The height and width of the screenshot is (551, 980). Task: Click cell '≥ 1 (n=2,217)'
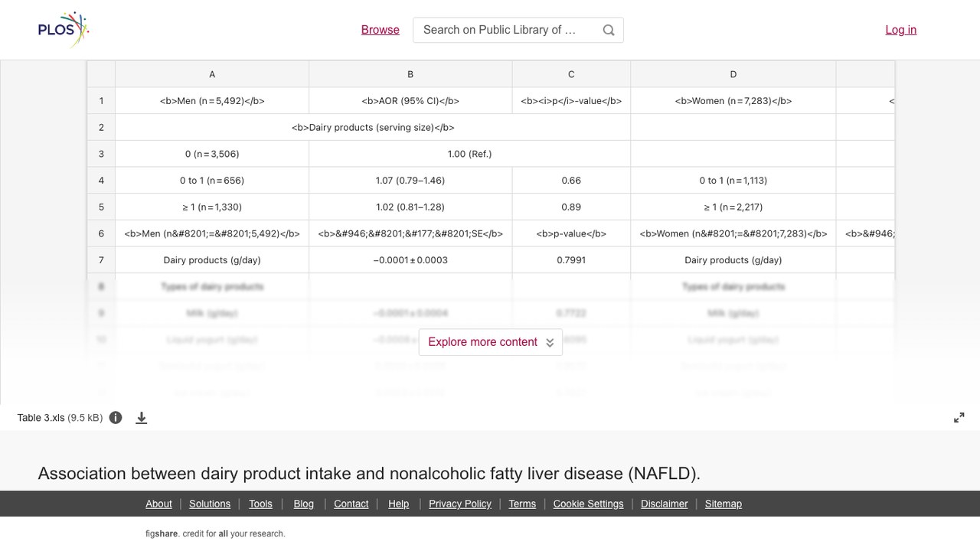tap(733, 207)
